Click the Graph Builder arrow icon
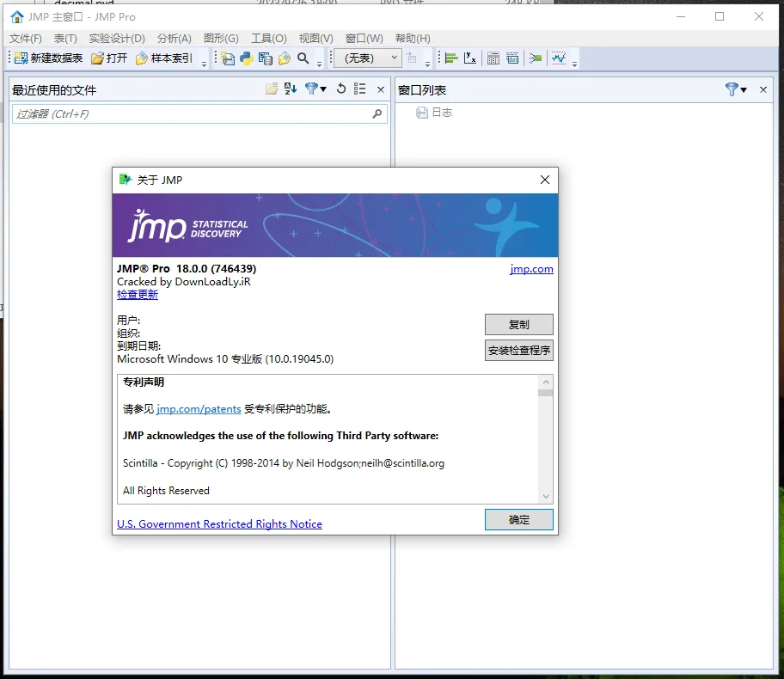The height and width of the screenshot is (679, 784). pyautogui.click(x=536, y=58)
